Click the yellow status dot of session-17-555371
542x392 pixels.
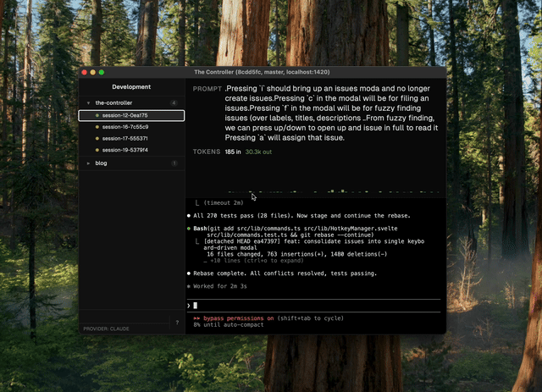click(97, 138)
